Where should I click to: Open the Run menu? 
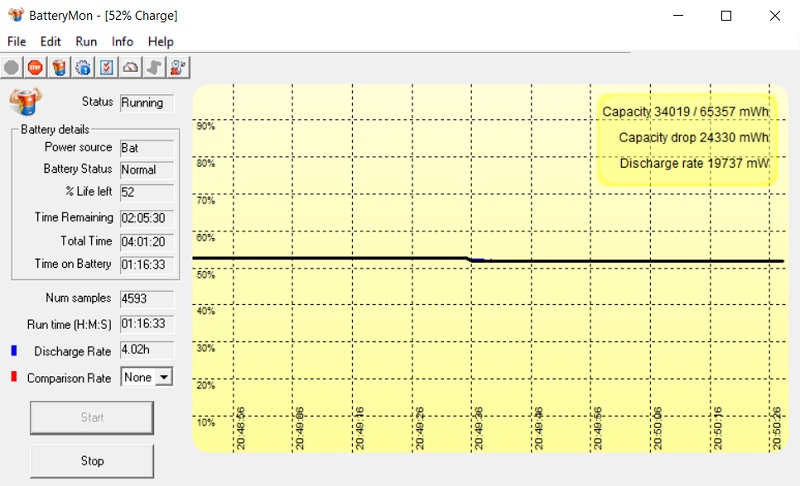click(x=86, y=41)
